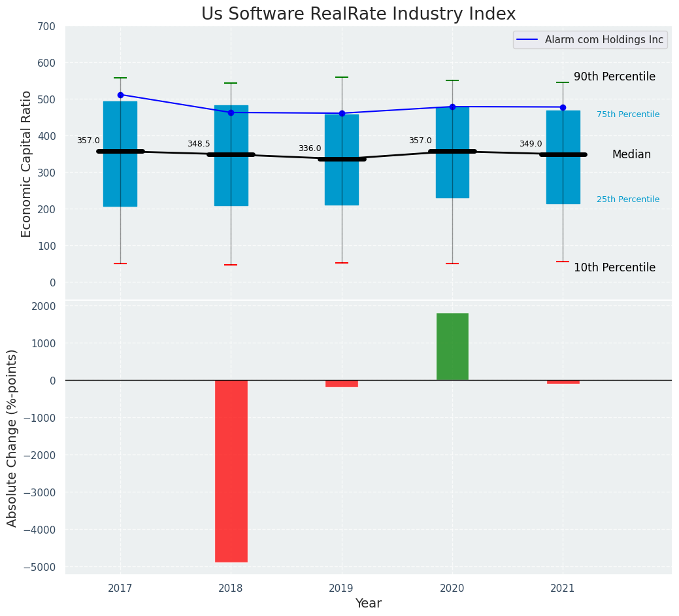Viewport: 679px width, 616px height.
Task: Click the Economic Capital Ratio axis title
Action: coord(27,163)
